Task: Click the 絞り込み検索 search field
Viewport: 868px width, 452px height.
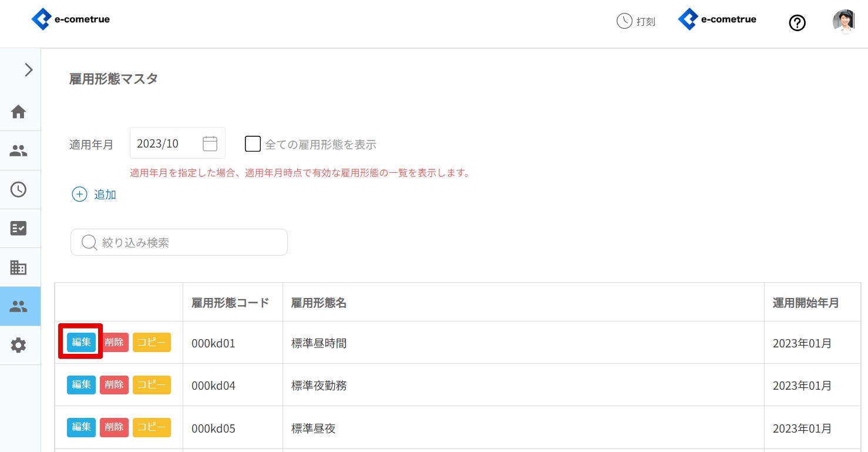Action: point(179,242)
